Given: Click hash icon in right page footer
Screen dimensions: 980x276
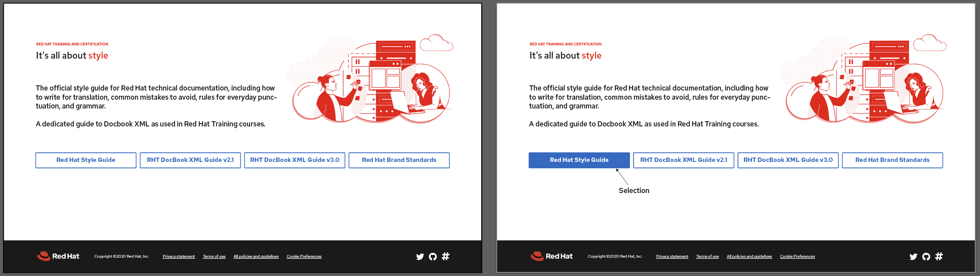Looking at the screenshot, I should (939, 256).
